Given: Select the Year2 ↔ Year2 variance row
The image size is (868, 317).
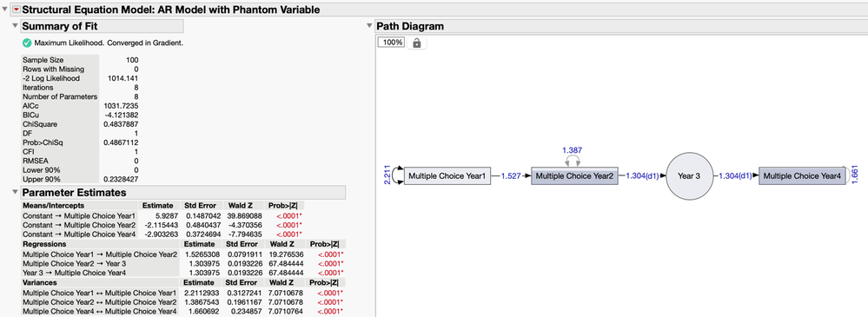Looking at the screenshot, I should (184, 302).
